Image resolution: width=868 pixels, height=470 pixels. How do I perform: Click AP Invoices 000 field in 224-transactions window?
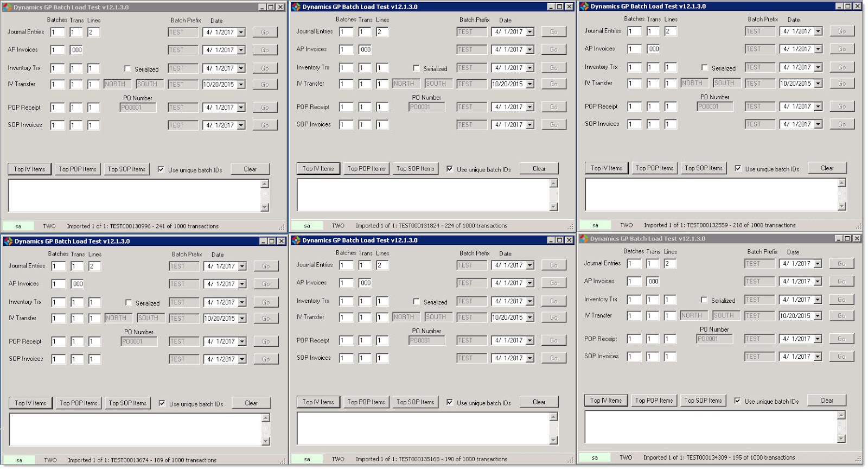click(365, 49)
